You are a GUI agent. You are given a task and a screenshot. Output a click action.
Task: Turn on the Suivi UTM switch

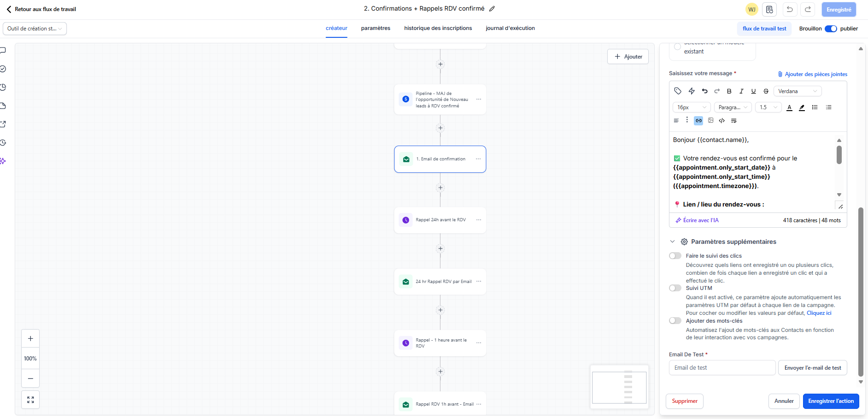coord(675,288)
